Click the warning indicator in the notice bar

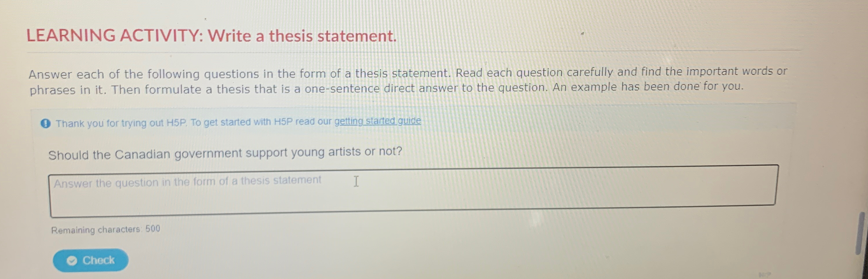click(x=46, y=123)
